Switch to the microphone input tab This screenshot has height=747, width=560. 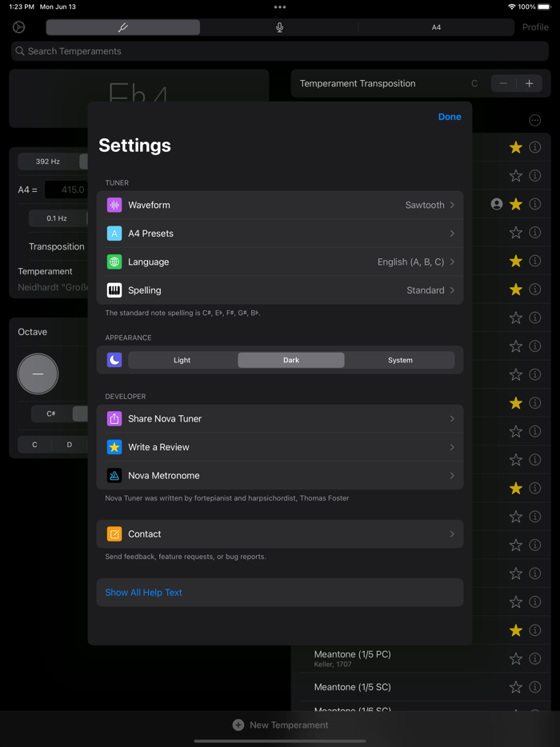278,26
